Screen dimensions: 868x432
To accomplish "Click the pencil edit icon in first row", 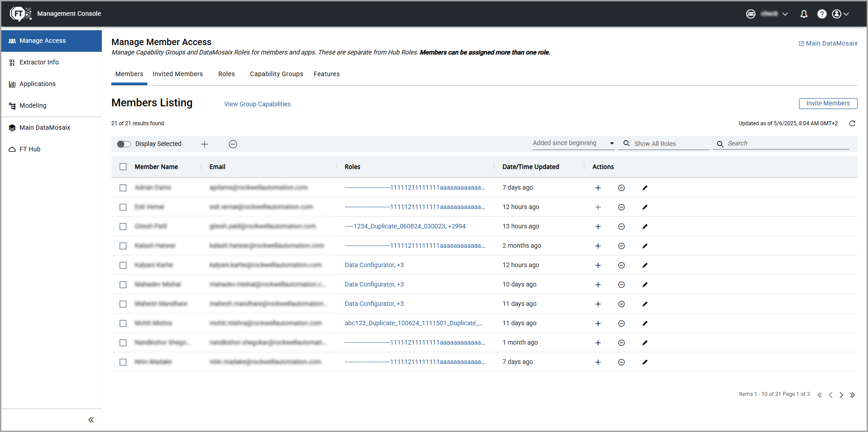I will pyautogui.click(x=644, y=188).
